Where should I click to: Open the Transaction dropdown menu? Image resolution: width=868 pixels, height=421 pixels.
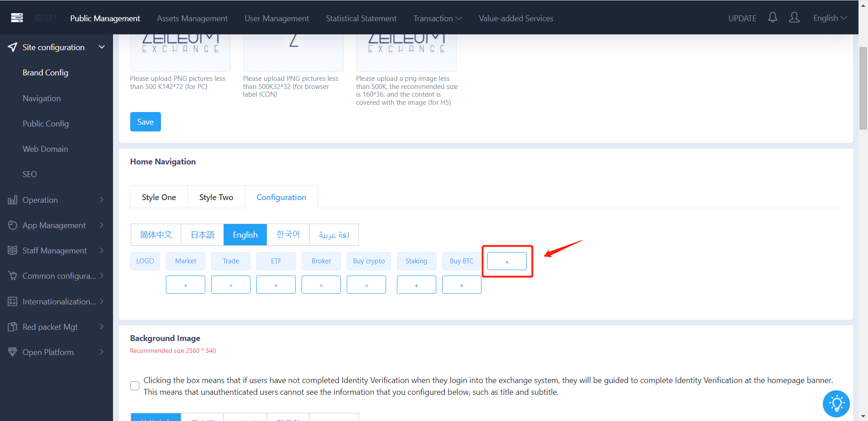click(x=437, y=18)
